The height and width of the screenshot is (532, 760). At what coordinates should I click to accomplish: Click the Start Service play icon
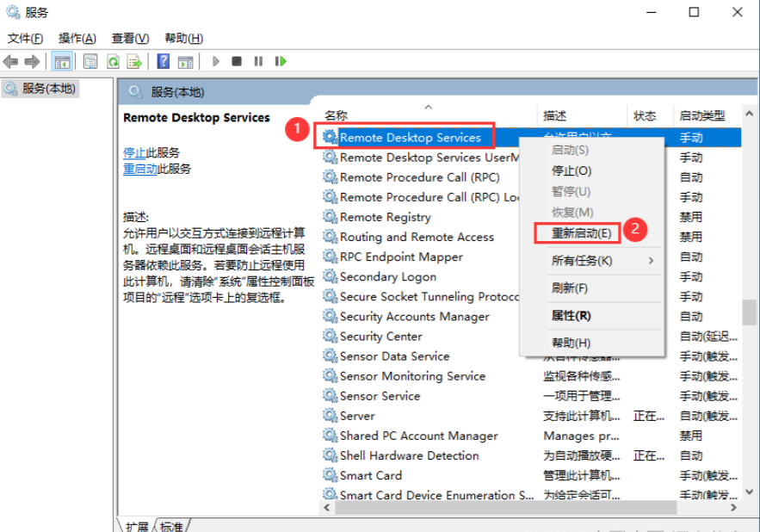pyautogui.click(x=216, y=61)
